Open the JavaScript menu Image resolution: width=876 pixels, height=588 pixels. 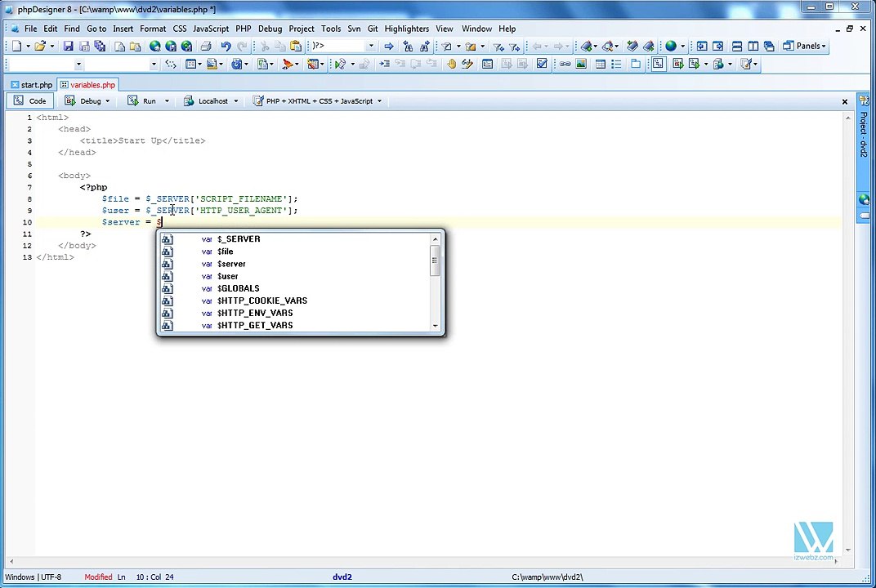(x=211, y=29)
